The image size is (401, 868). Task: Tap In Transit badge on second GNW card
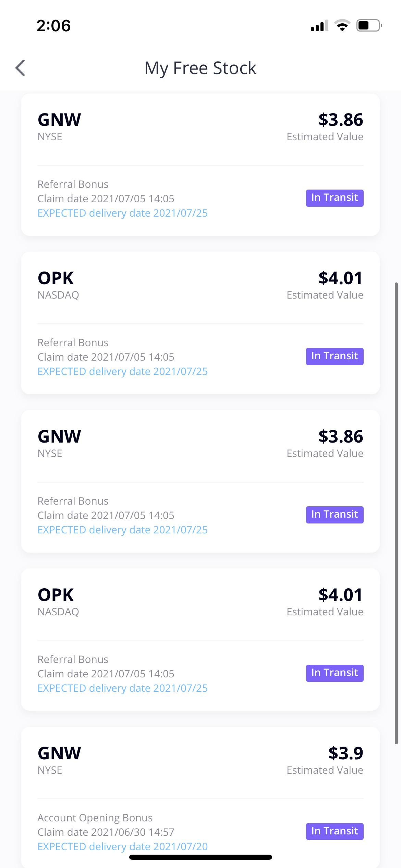pyautogui.click(x=335, y=515)
